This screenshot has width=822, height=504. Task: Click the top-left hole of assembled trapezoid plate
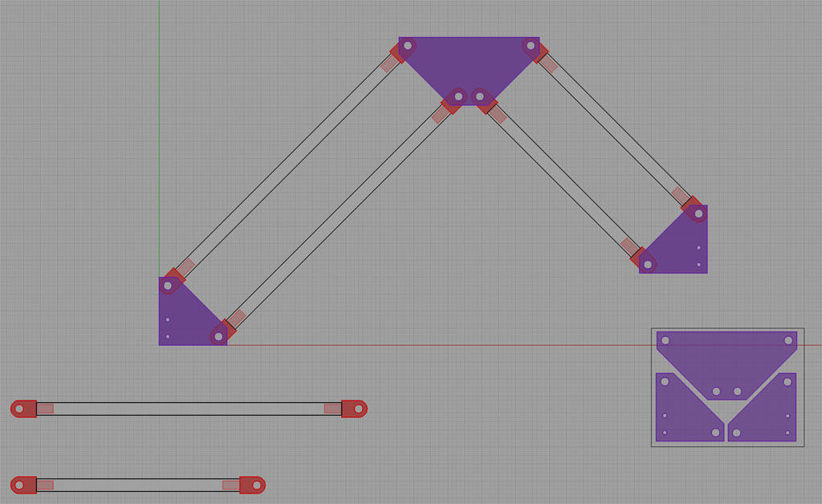[408, 47]
